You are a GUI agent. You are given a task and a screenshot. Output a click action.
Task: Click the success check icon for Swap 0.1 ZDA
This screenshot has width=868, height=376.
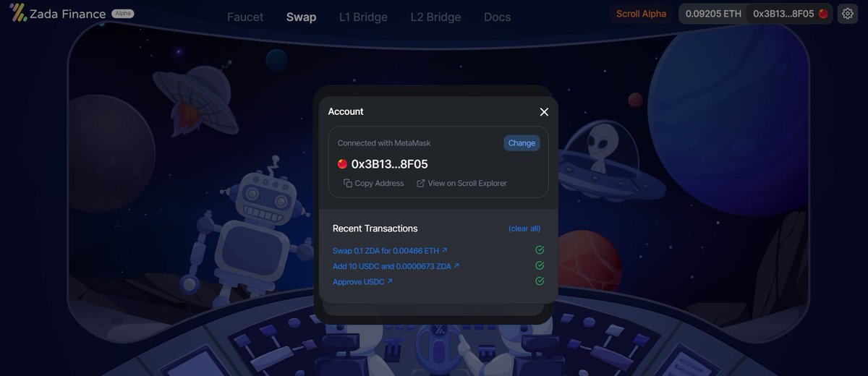540,250
